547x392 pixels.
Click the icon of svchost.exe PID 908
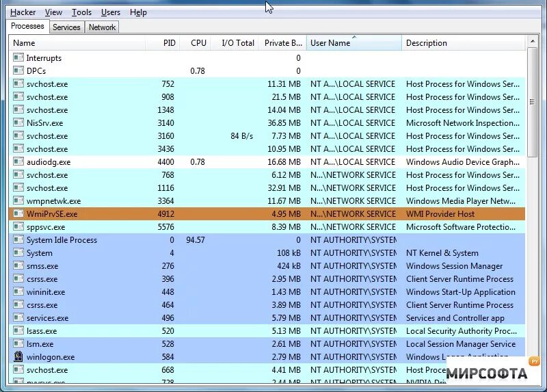tap(18, 96)
